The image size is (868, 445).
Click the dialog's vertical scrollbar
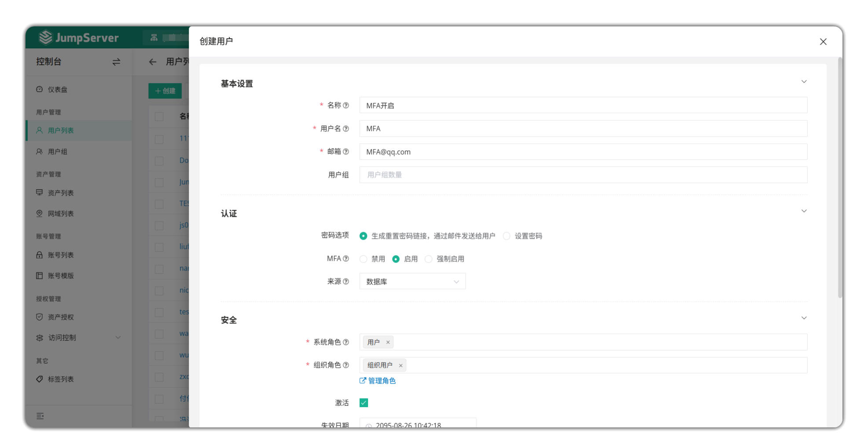(840, 176)
